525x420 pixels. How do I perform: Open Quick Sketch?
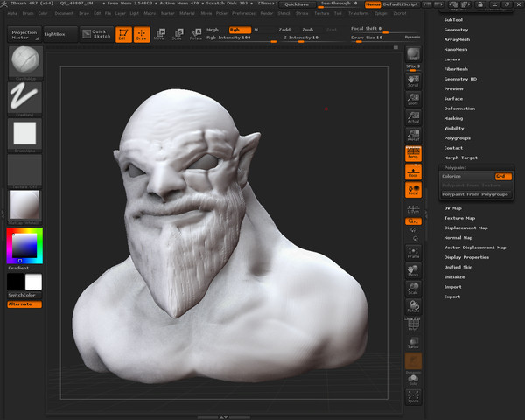point(96,34)
